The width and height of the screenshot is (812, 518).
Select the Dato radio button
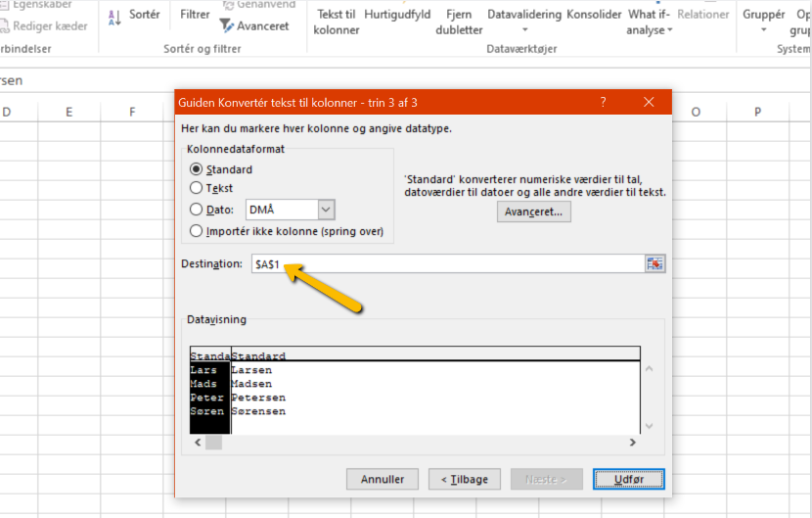click(197, 210)
